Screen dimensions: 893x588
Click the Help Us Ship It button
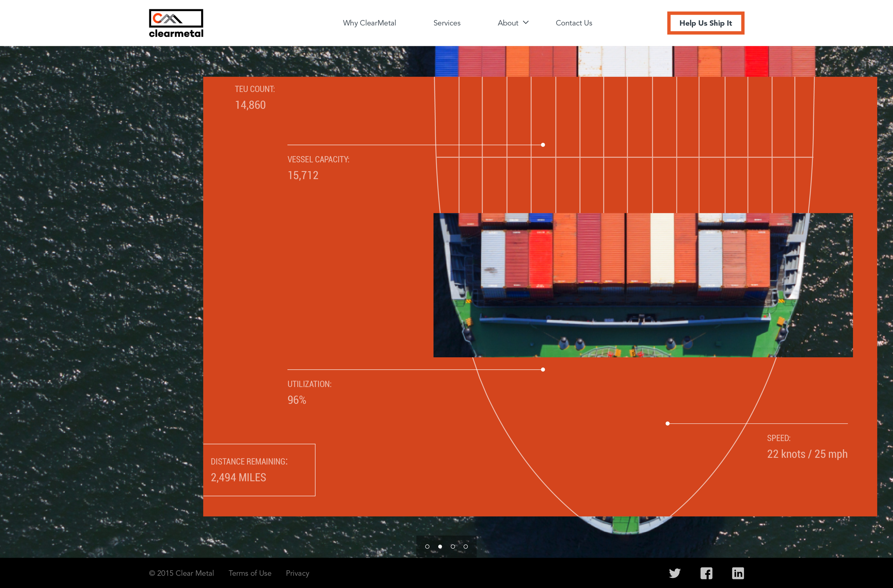click(x=705, y=23)
